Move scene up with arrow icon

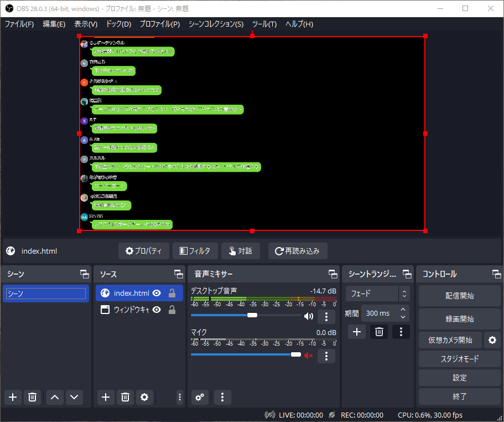(x=54, y=397)
